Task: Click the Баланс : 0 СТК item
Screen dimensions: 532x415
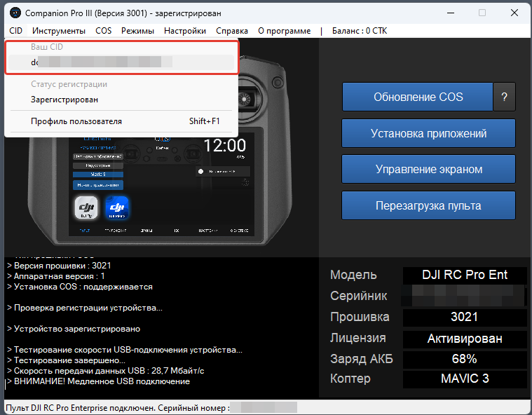Action: coord(360,31)
